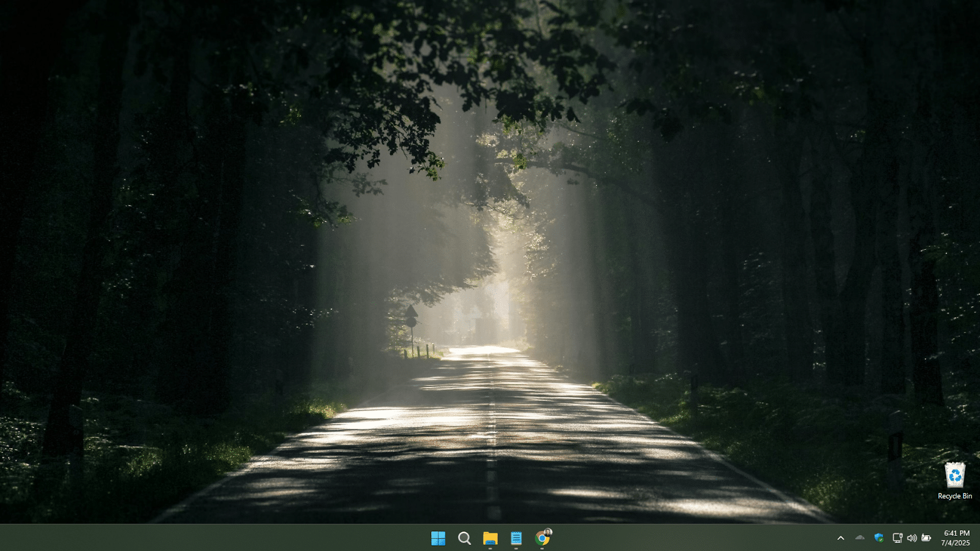Select the Recycle Bin desktop icon

[955, 481]
